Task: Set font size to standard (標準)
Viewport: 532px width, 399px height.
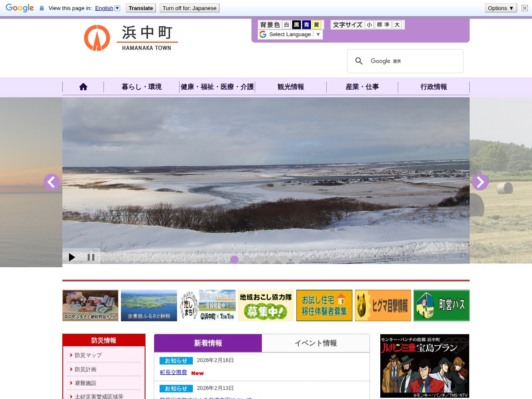Action: [383, 25]
